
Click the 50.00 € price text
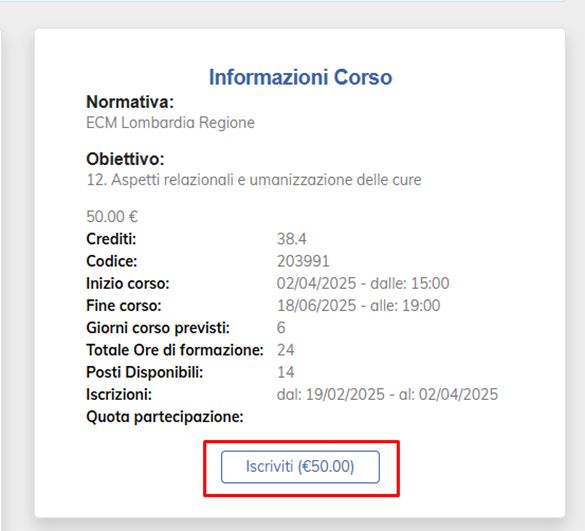tap(112, 217)
